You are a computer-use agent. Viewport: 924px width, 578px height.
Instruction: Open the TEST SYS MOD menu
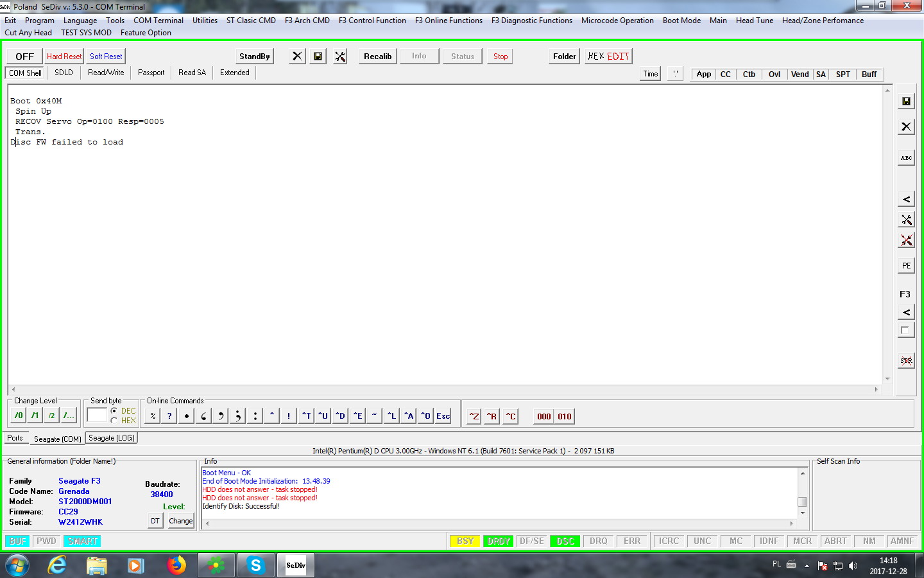point(86,33)
